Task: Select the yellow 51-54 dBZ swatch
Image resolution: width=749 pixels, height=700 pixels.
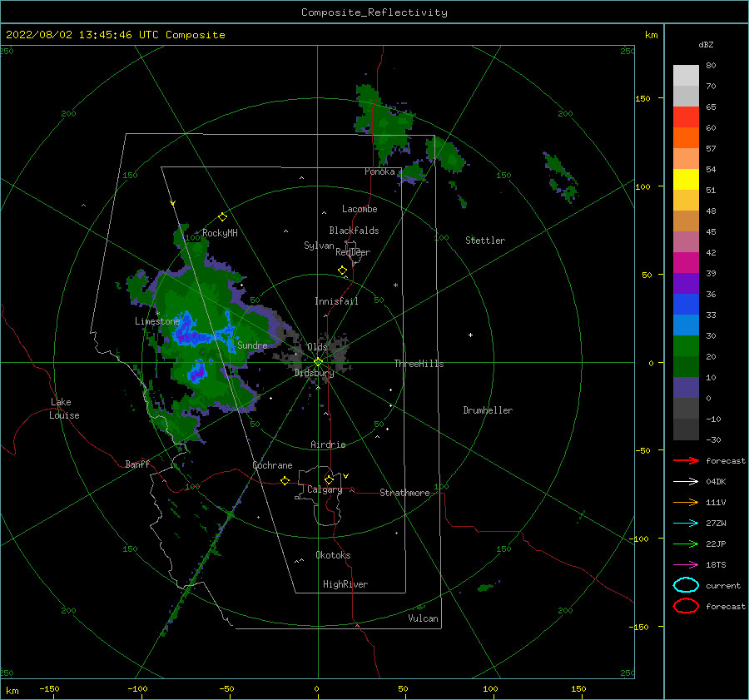Action: click(686, 180)
